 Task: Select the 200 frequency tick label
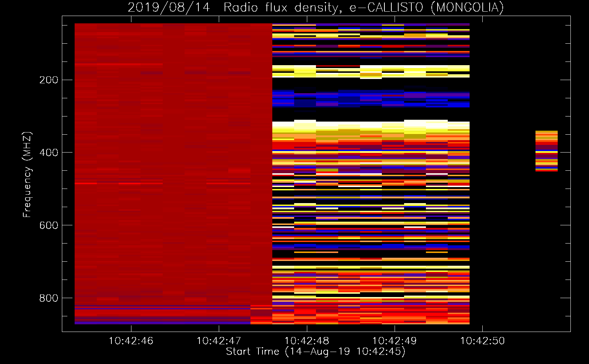pyautogui.click(x=49, y=80)
